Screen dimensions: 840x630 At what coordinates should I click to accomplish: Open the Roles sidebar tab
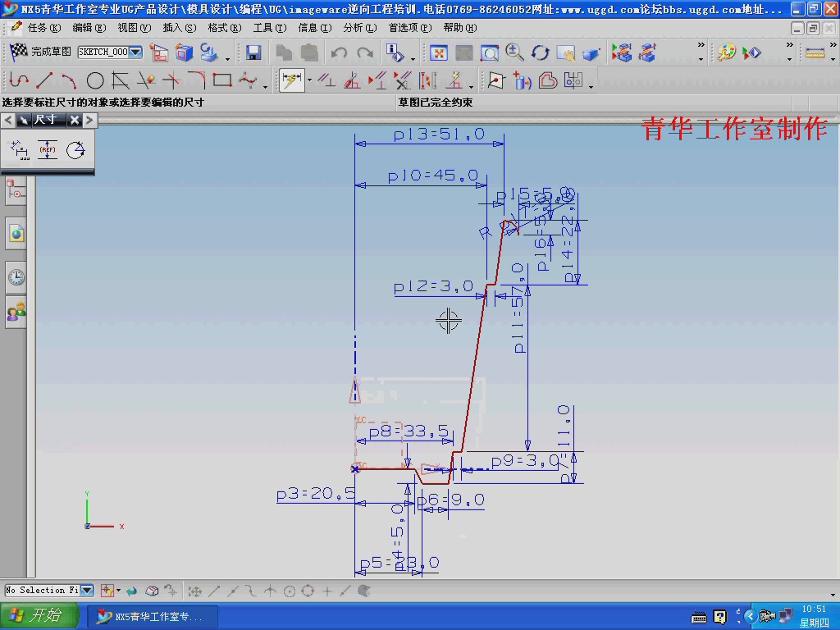click(16, 311)
